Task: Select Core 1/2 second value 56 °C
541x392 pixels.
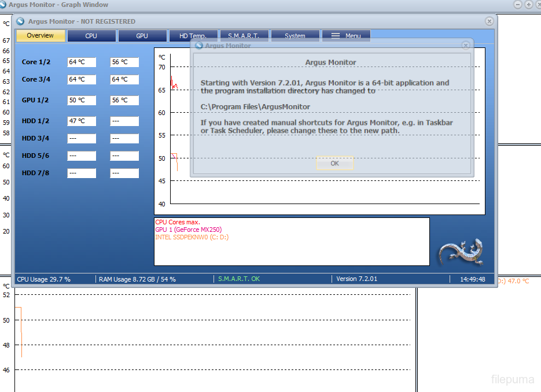Action: tap(124, 62)
